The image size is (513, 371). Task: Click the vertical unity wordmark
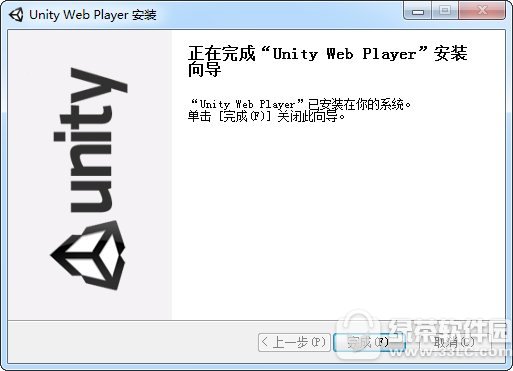pyautogui.click(x=90, y=140)
